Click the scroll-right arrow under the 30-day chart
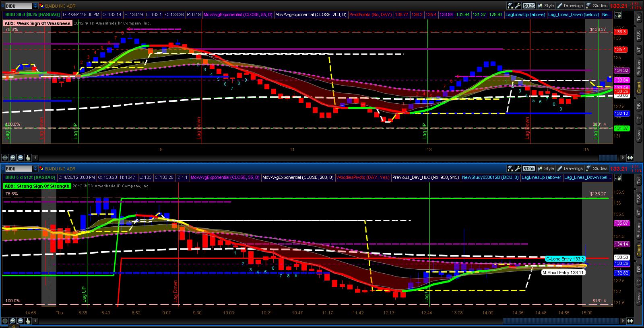The image size is (644, 328). (623, 158)
